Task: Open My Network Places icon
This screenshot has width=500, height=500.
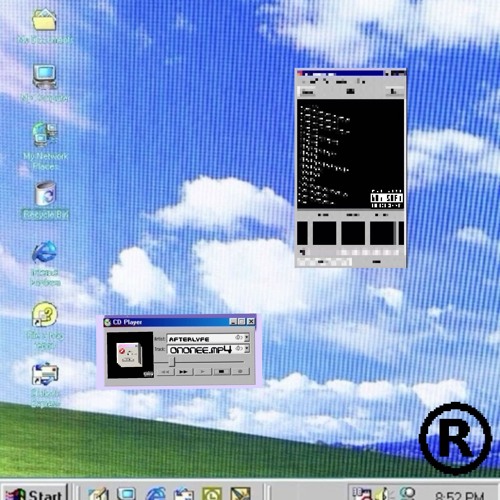Action: 45,134
